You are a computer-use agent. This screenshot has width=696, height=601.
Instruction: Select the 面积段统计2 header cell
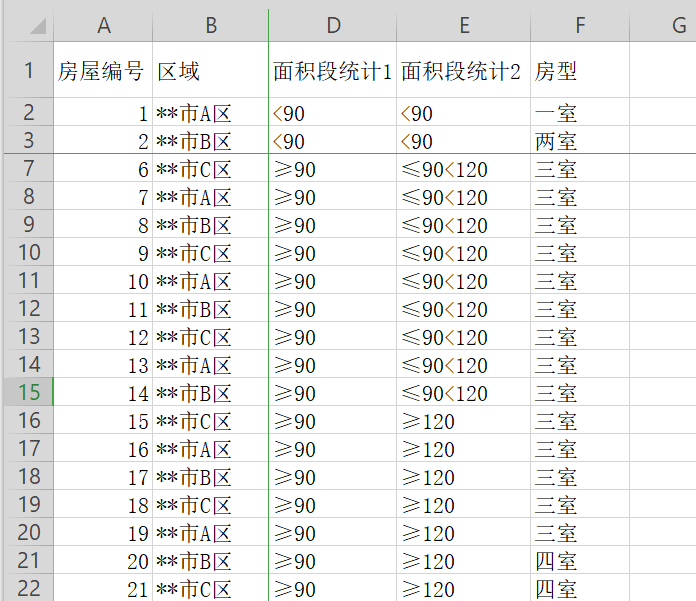[x=463, y=71]
